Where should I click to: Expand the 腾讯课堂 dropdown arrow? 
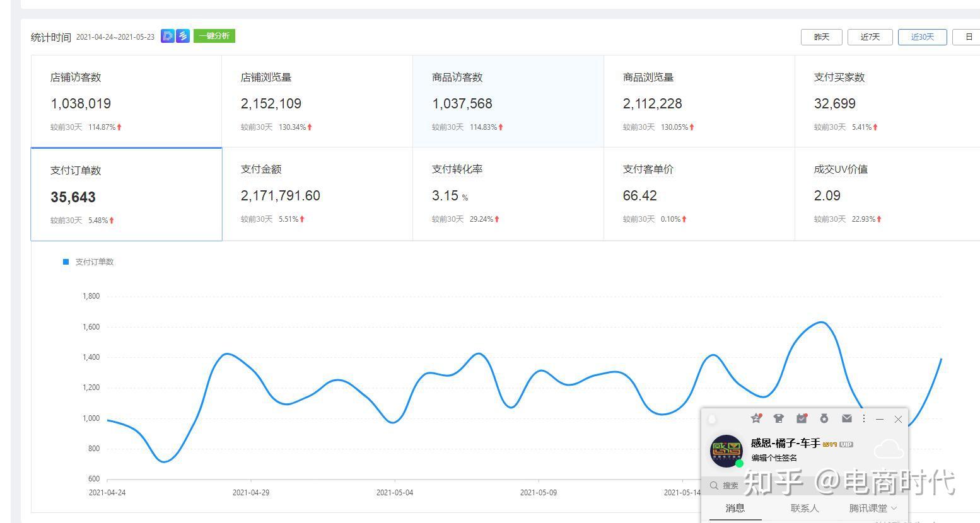(894, 508)
